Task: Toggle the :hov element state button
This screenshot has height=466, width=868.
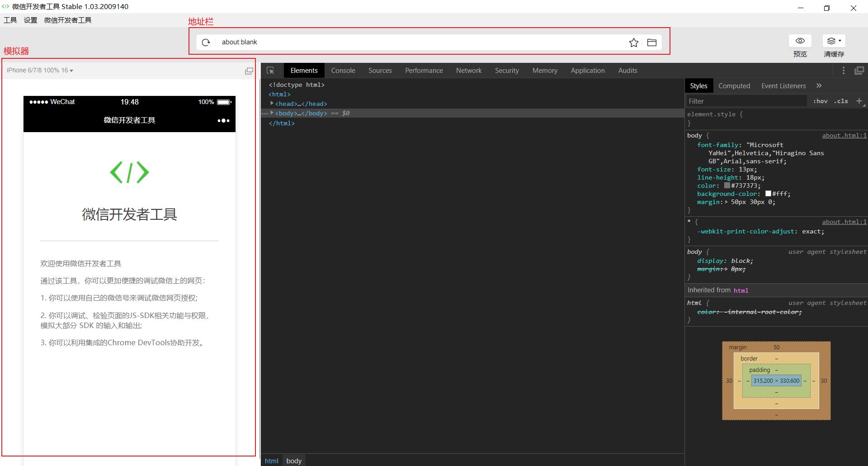Action: [820, 101]
